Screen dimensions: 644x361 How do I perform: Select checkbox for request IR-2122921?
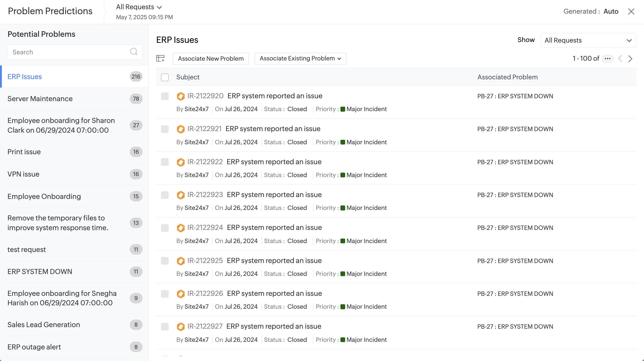coord(165,129)
